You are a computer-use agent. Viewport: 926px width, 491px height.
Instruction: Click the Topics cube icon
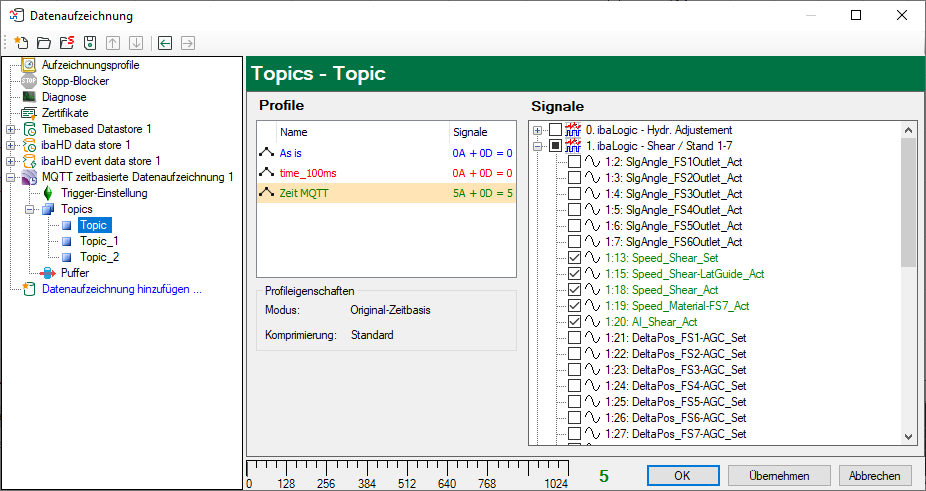[x=48, y=209]
